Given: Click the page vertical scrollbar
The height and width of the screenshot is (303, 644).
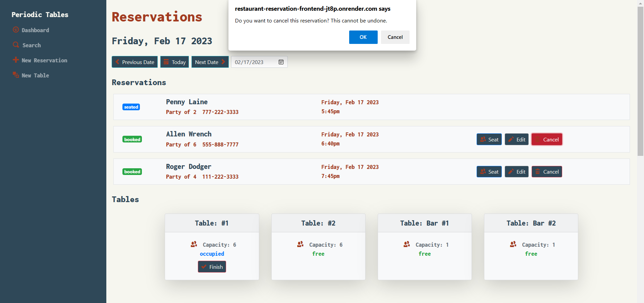Looking at the screenshot, I should (640, 80).
